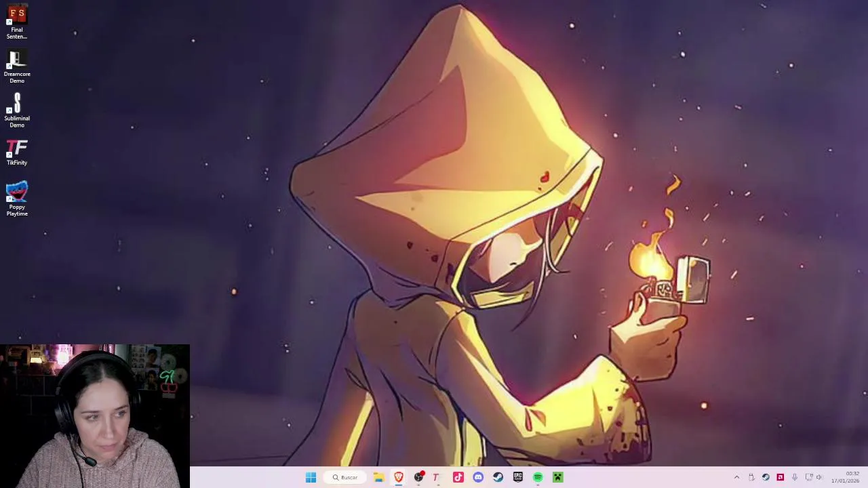
Task: Open the volume speaker tray icon
Action: [820, 477]
